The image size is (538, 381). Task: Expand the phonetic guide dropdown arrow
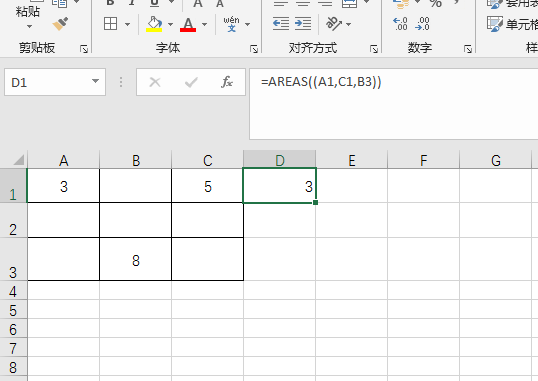(247, 24)
